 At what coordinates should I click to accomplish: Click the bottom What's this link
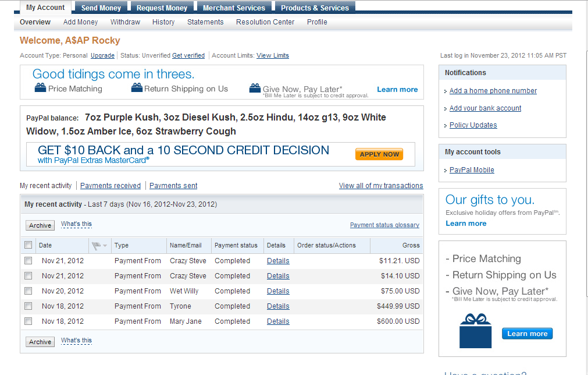pyautogui.click(x=77, y=341)
